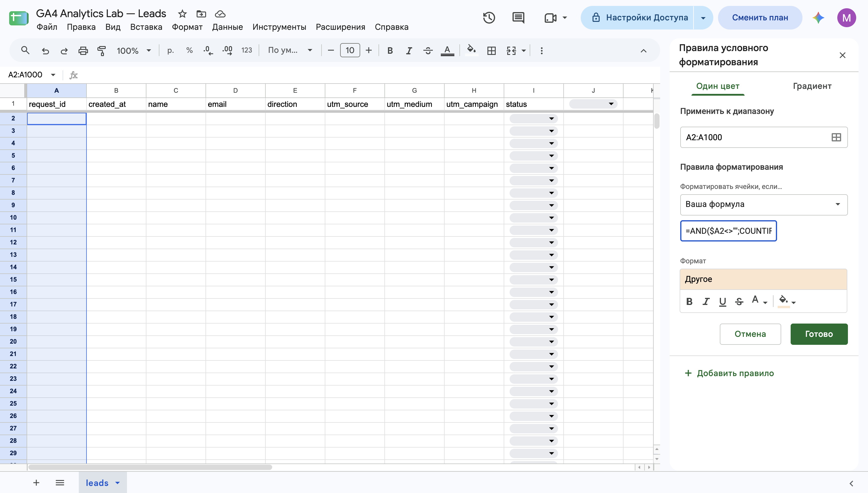
Task: Toggle strikethrough in conditional format panel
Action: coord(739,301)
